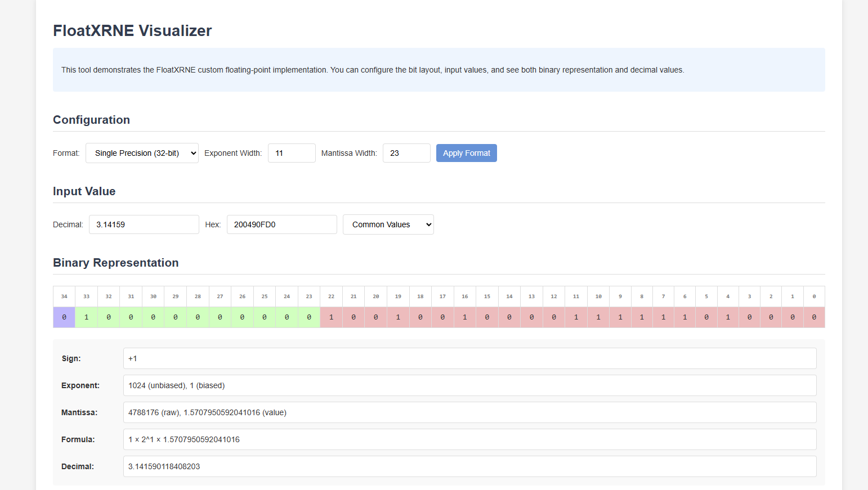Toggle mantissa bit 16 cell
The image size is (868, 490).
click(465, 317)
